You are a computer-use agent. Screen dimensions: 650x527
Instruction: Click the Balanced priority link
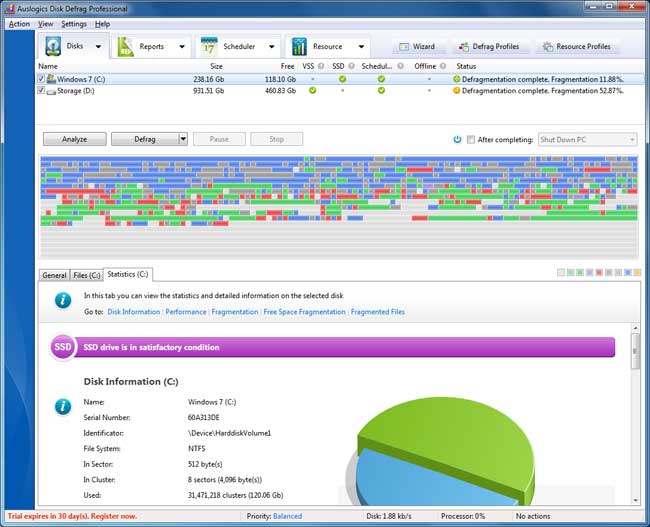click(x=287, y=516)
